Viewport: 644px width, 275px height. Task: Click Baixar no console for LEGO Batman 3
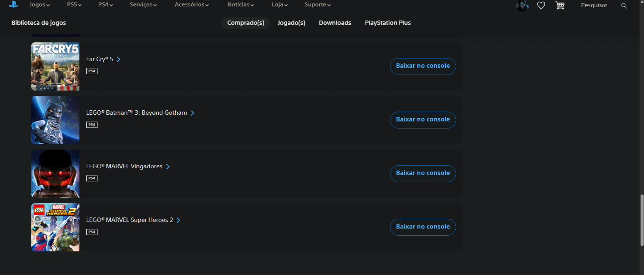[423, 120]
